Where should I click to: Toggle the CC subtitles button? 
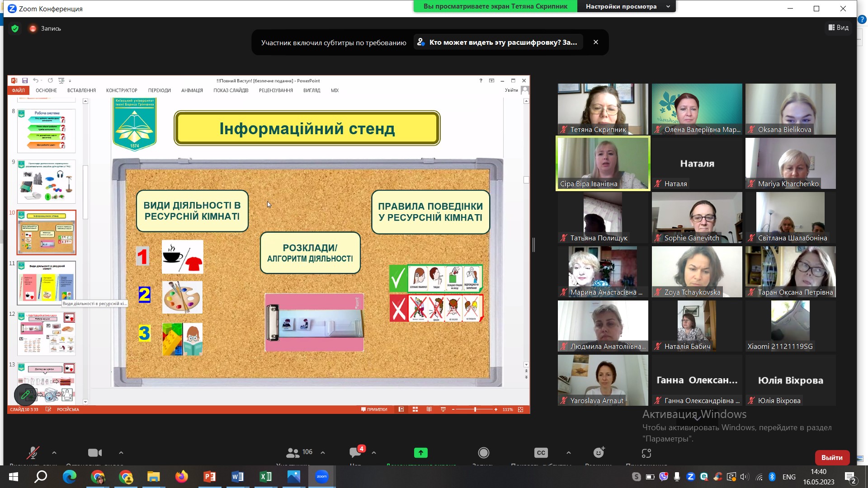click(x=541, y=453)
